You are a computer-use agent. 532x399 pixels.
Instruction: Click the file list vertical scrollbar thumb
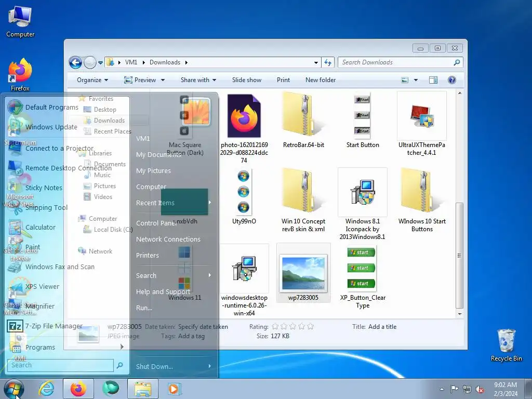point(459,256)
